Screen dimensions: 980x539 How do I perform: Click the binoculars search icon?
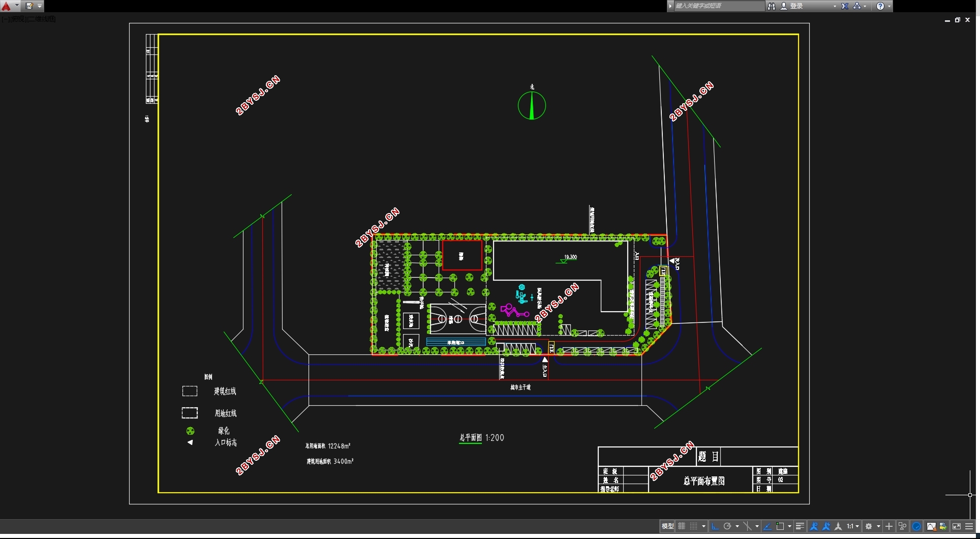(772, 6)
